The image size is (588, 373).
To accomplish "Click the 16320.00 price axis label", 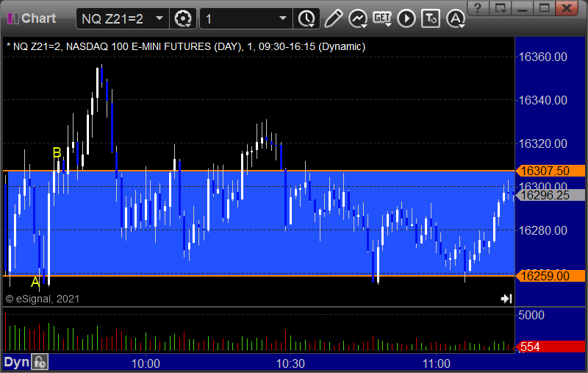I will (542, 143).
